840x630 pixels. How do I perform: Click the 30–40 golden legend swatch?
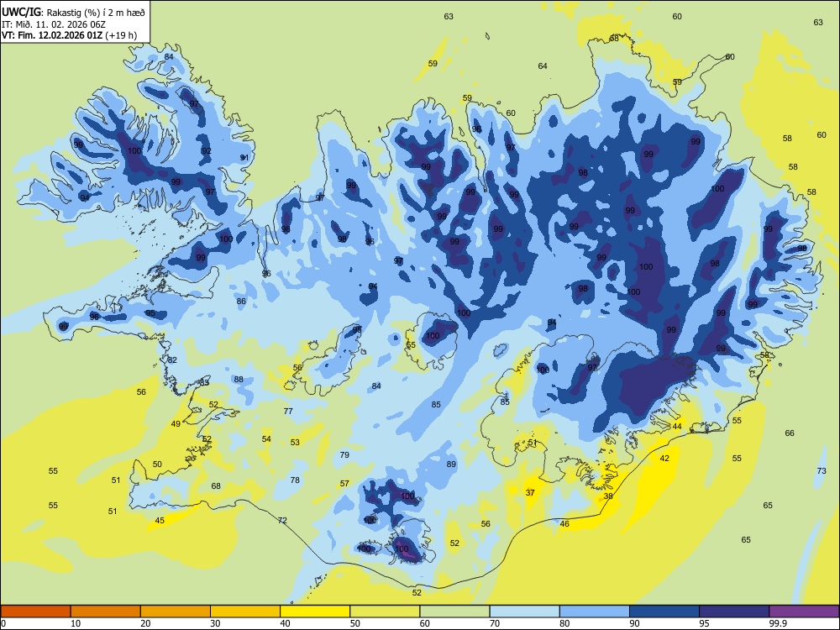tap(245, 612)
